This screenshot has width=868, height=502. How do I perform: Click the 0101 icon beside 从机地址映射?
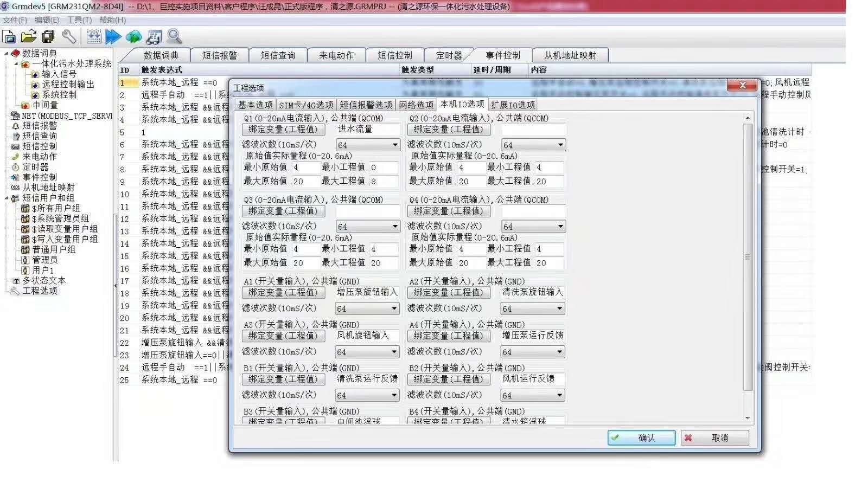pyautogui.click(x=15, y=188)
